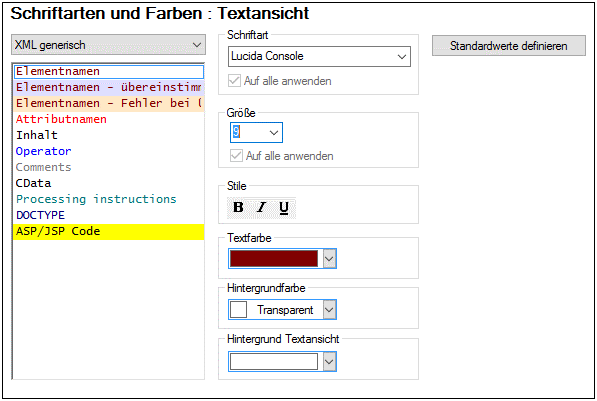Expand the Lucida Console font dropdown

point(319,56)
